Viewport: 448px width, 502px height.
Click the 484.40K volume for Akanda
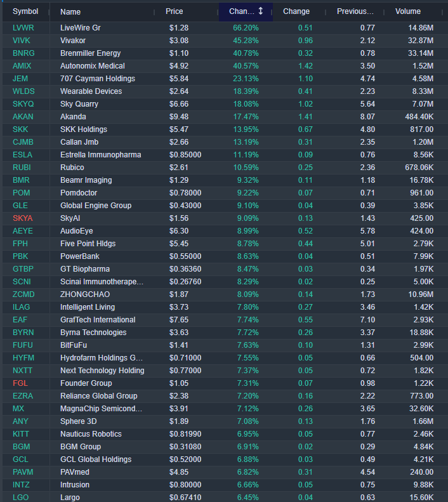point(419,117)
